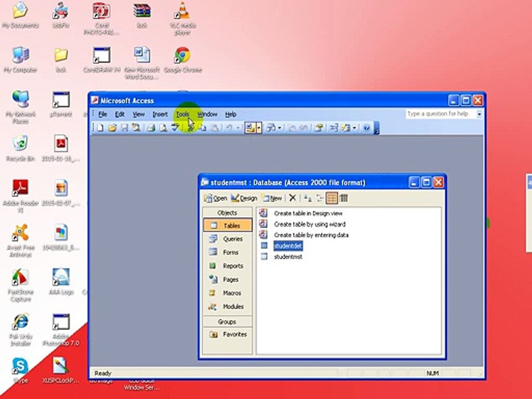Select Queries in Objects bar
Image resolution: width=532 pixels, height=399 pixels.
[228, 239]
